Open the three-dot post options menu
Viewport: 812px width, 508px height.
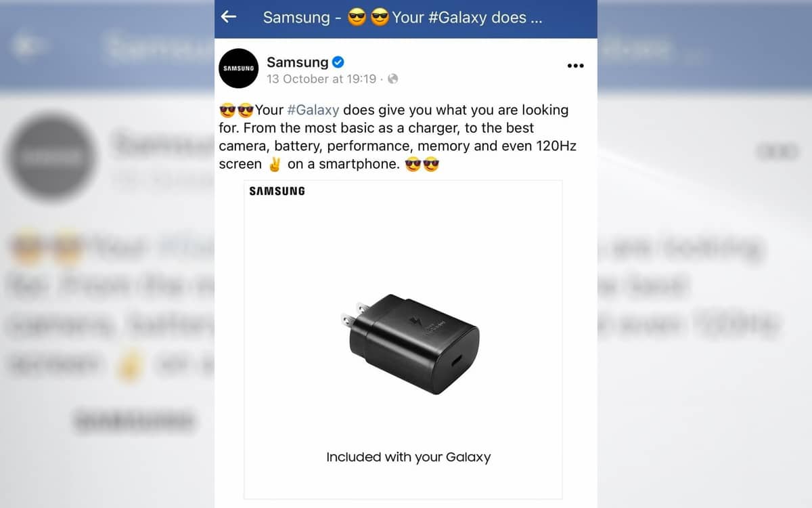tap(575, 66)
